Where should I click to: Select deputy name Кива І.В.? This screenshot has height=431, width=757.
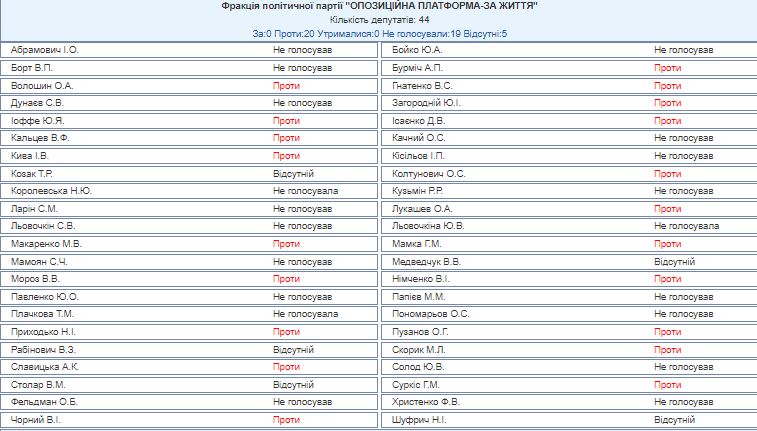click(30, 156)
